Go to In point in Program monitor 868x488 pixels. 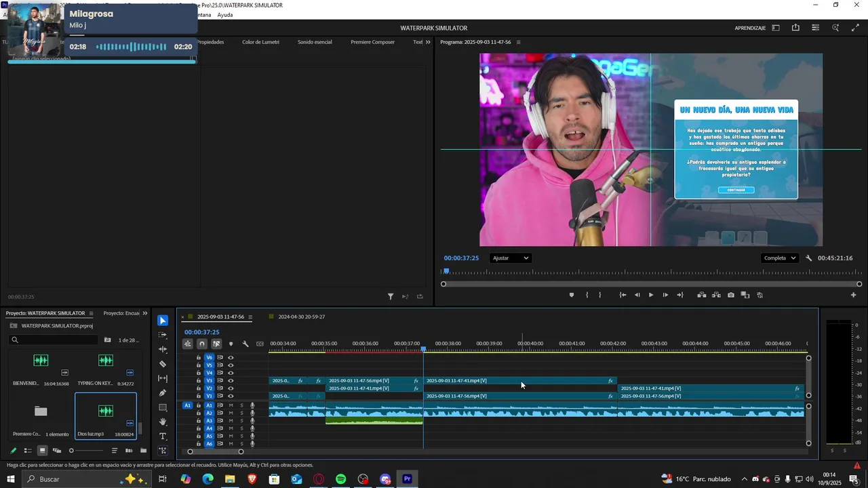click(x=623, y=295)
